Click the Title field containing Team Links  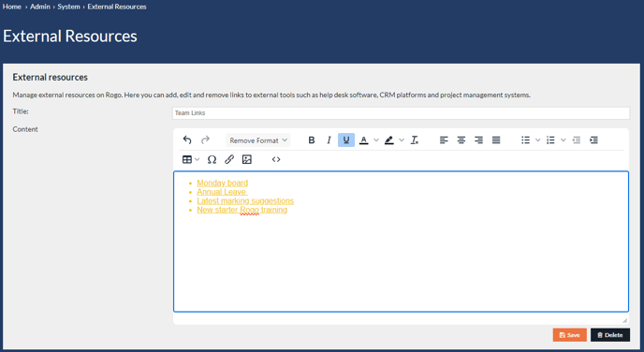401,113
